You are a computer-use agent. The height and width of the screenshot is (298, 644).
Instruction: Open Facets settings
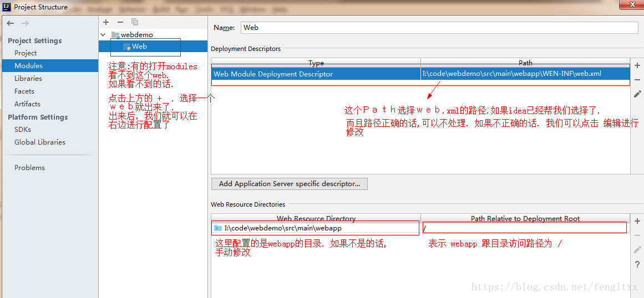[x=24, y=91]
